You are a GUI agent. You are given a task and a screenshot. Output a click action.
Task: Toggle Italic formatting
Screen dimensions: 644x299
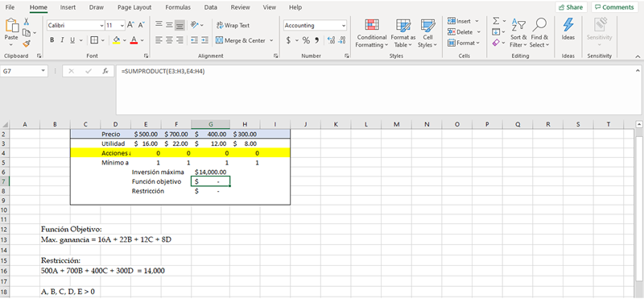tap(62, 40)
